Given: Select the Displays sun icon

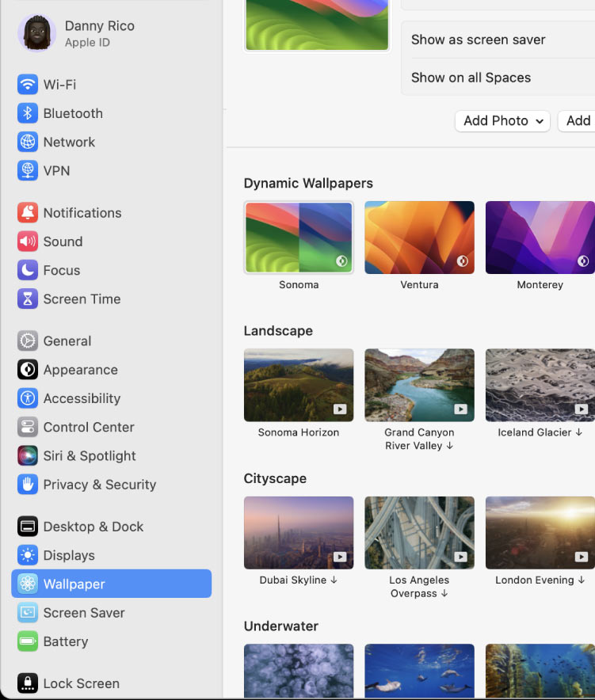Looking at the screenshot, I should point(28,555).
